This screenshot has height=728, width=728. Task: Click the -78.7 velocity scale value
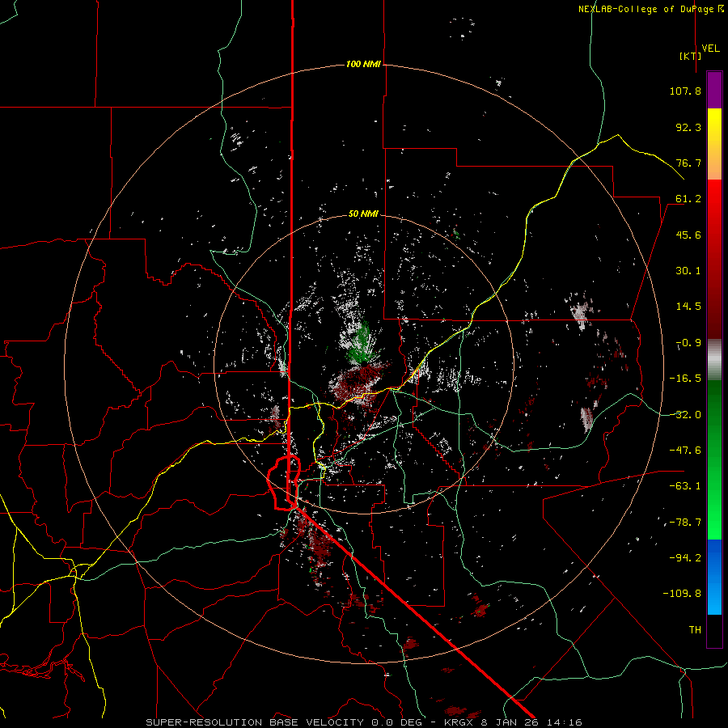[x=685, y=523]
